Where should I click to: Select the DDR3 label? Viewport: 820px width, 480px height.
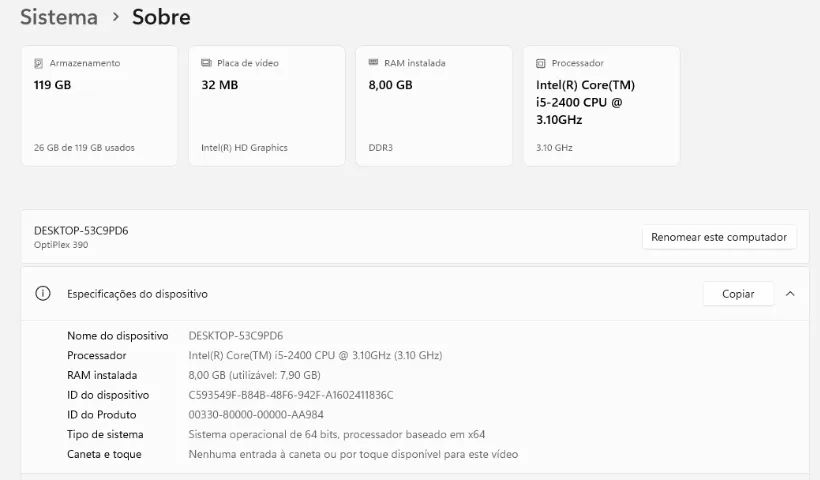pos(381,148)
